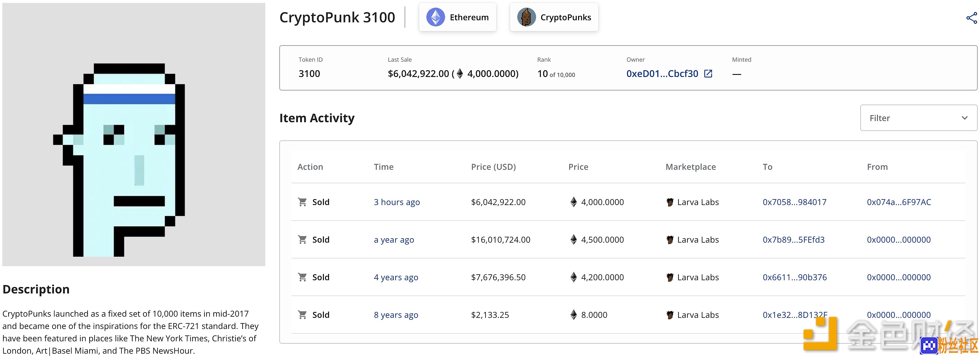The height and width of the screenshot is (356, 980).
Task: Click the Description heading
Action: tap(36, 290)
